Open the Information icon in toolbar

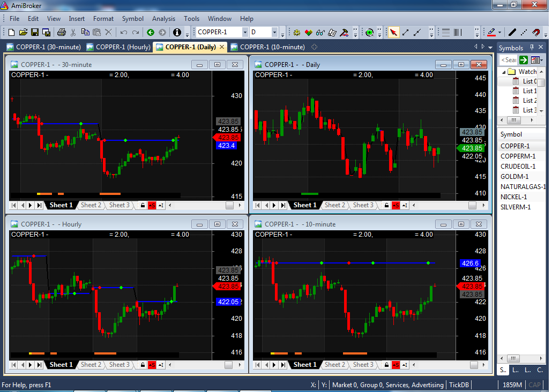177,32
